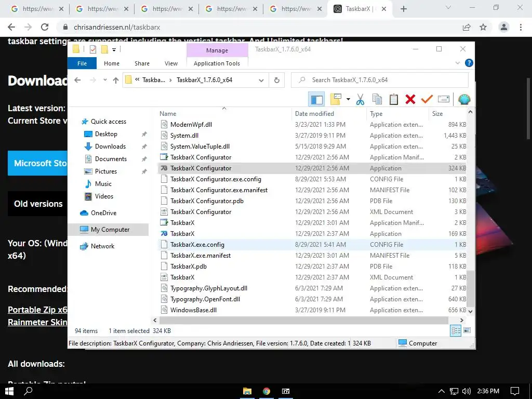Screen dimensions: 532x399
Task: Open Desktop in navigation pane
Action: point(106,134)
